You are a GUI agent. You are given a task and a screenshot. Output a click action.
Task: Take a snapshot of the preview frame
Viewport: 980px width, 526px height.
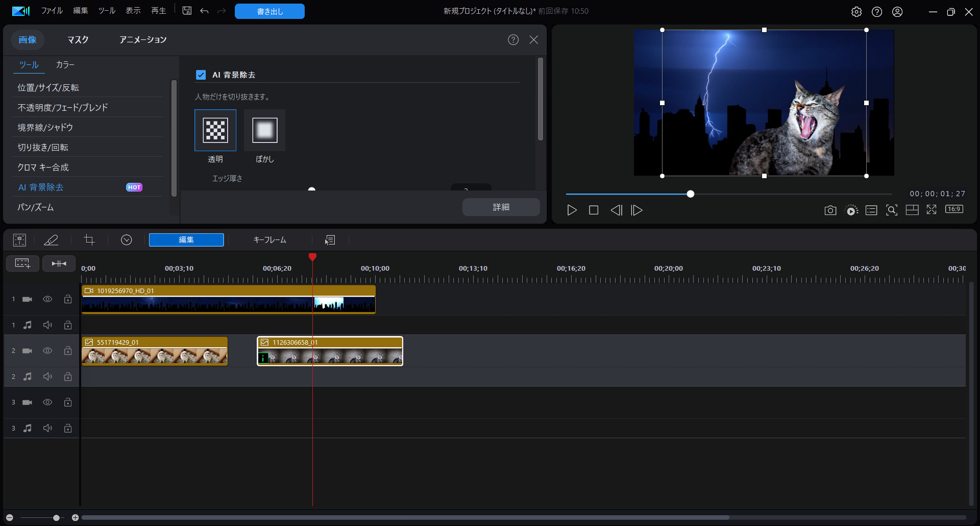click(830, 210)
